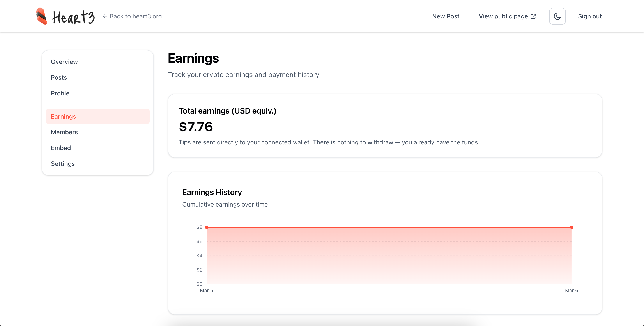Toggle dark mode with the moon icon
Viewport: 644px width, 326px height.
[x=557, y=16]
